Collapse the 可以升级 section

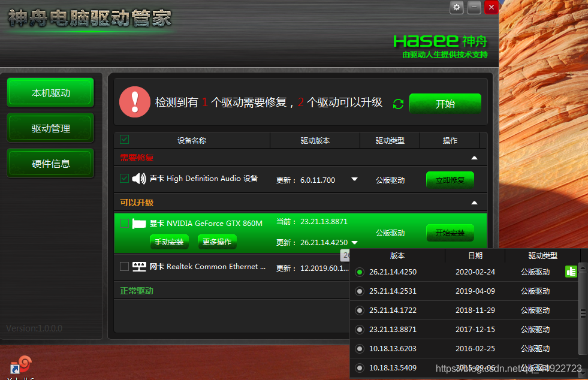tap(474, 203)
